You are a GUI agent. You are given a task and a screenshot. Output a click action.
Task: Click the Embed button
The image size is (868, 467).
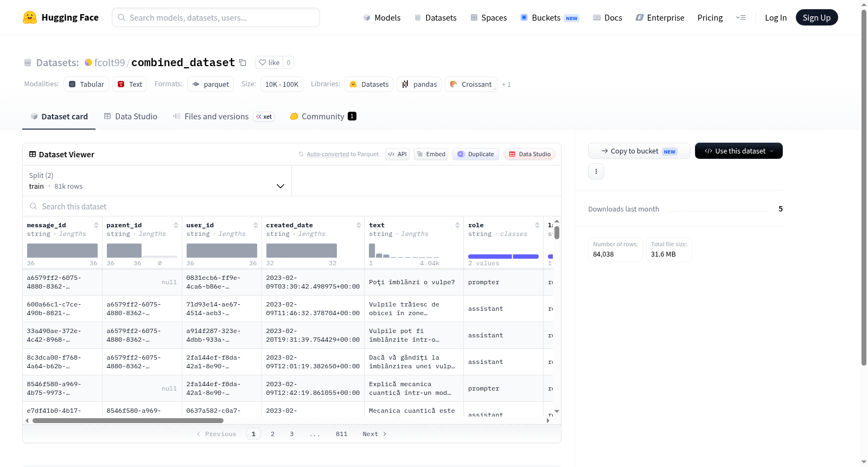click(431, 154)
